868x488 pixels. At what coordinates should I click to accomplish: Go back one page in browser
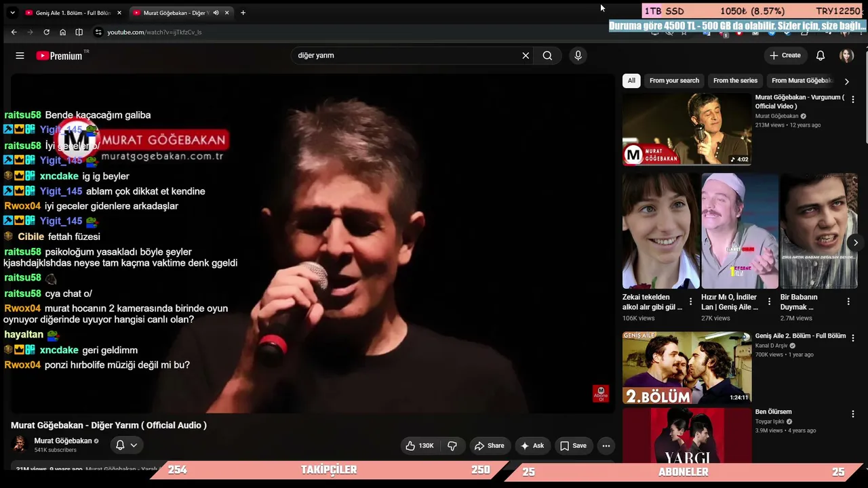coord(14,32)
